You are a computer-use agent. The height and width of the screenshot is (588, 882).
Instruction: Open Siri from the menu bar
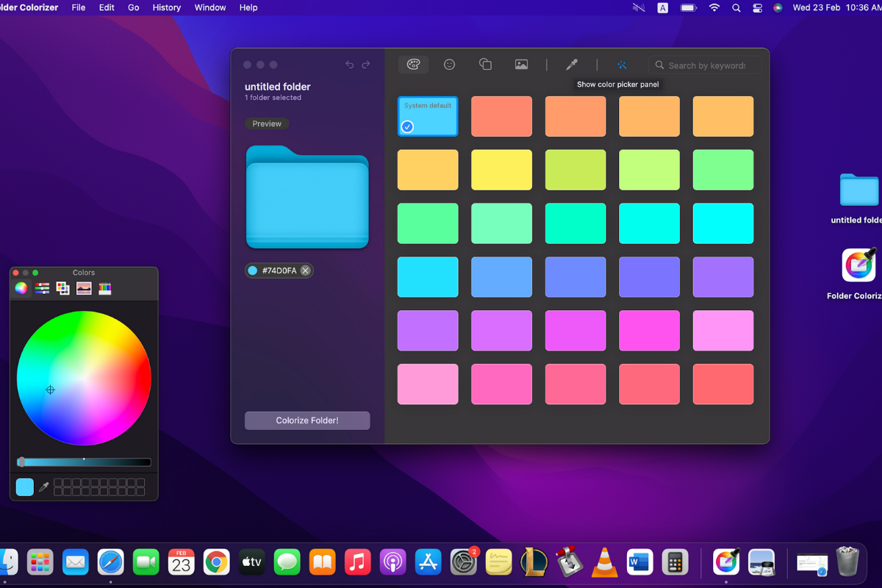[778, 7]
